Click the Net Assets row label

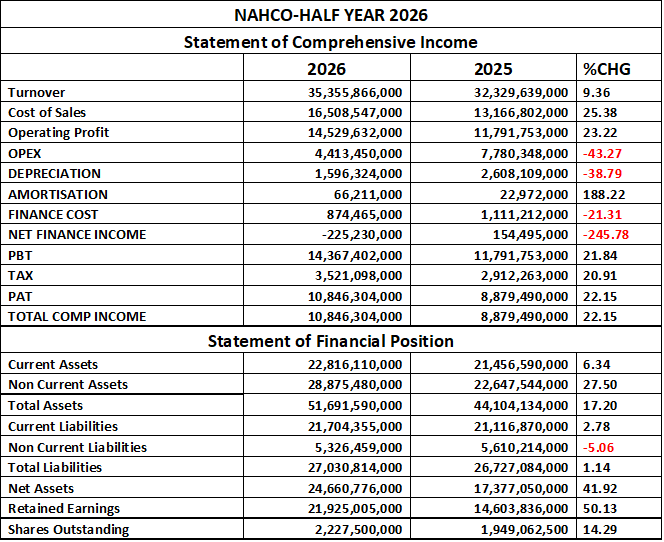[41, 488]
